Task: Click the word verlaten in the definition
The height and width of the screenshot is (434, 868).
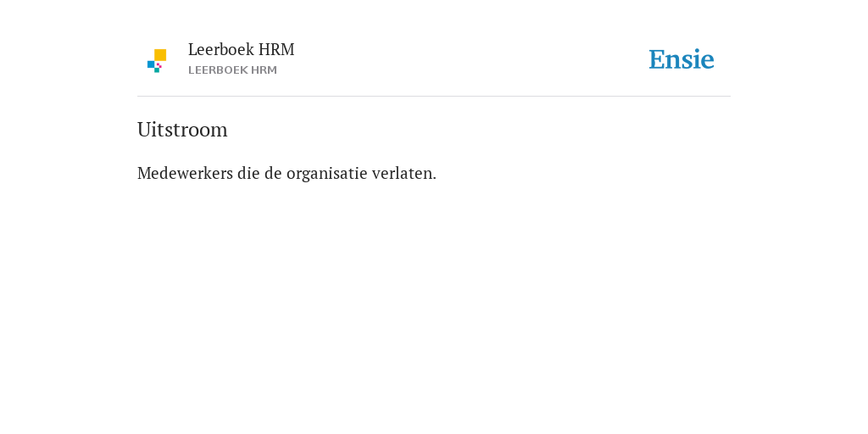Action: click(402, 173)
